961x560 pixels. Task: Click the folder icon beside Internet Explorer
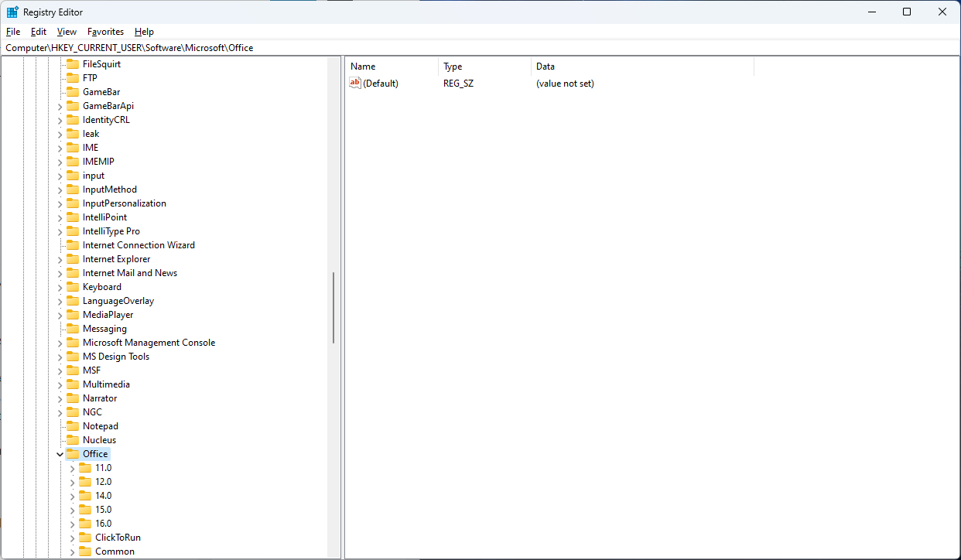point(73,259)
